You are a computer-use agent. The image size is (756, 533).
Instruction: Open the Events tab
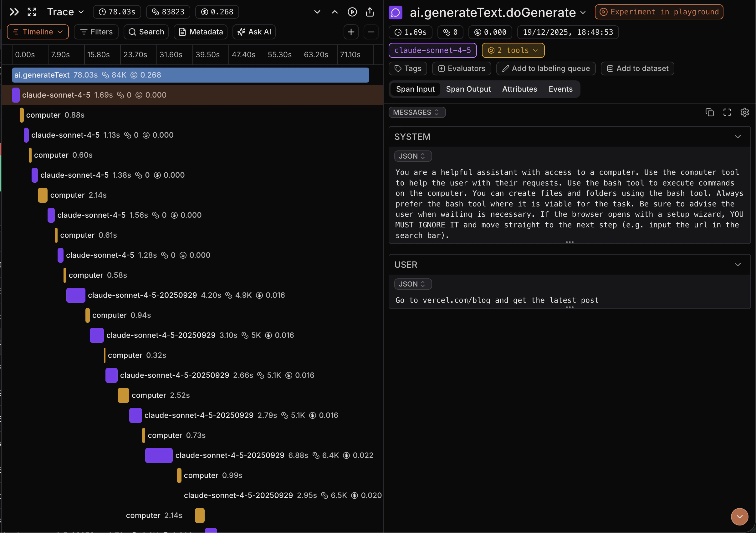(560, 89)
